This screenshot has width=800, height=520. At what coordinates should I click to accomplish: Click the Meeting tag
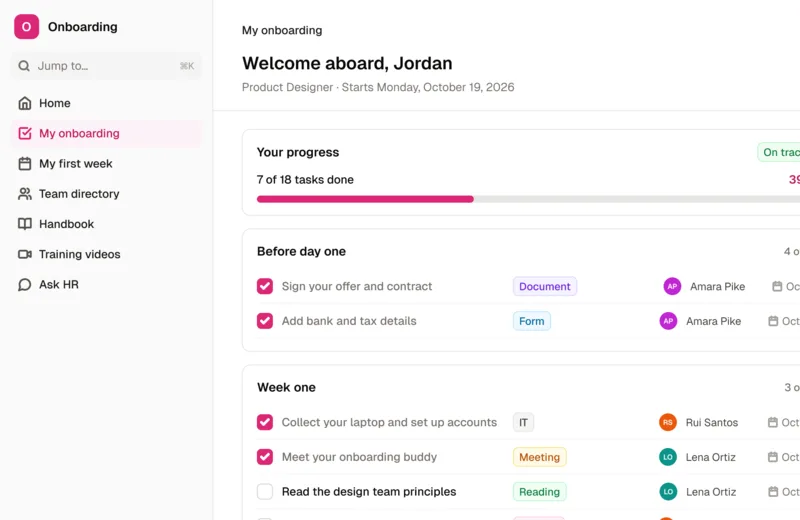tap(539, 457)
